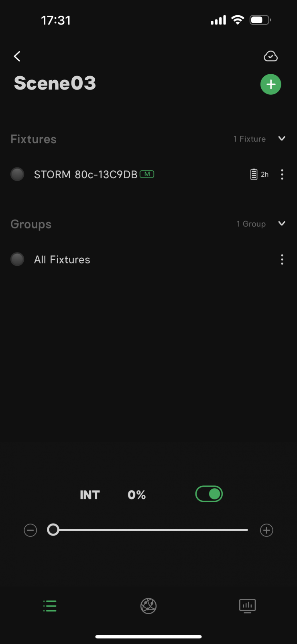Increase intensity with the plus icon

266,530
